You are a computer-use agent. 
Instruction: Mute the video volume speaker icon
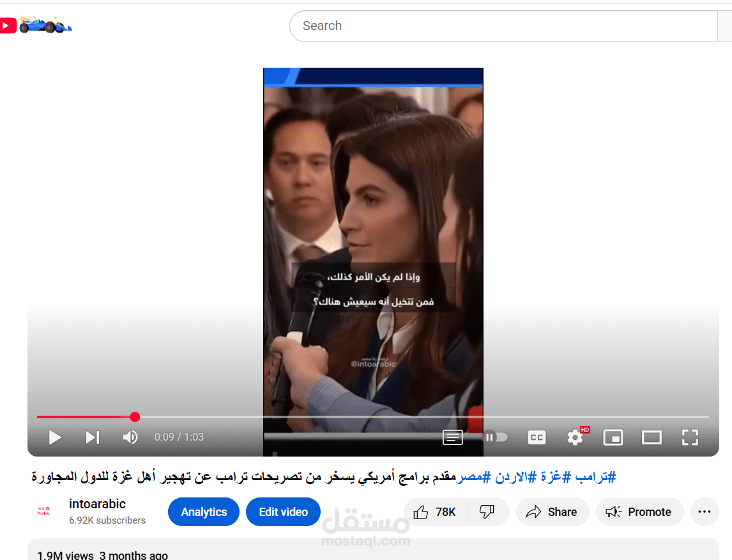(130, 437)
